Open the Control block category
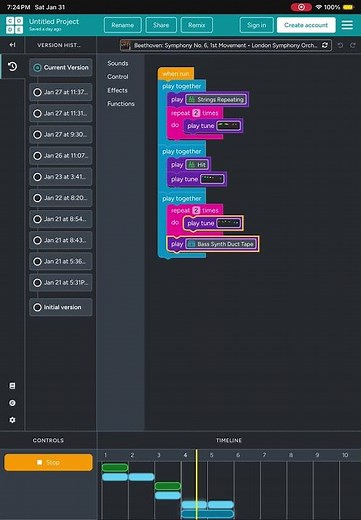 tap(118, 77)
